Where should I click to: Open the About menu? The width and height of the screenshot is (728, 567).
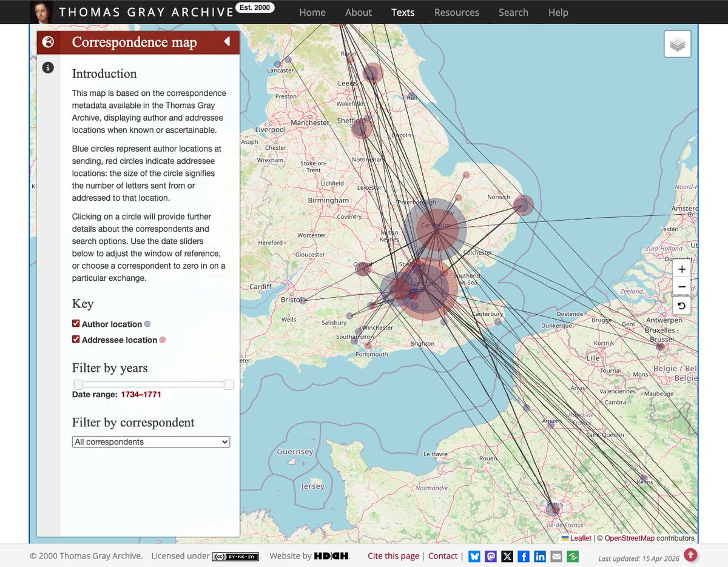click(x=359, y=12)
